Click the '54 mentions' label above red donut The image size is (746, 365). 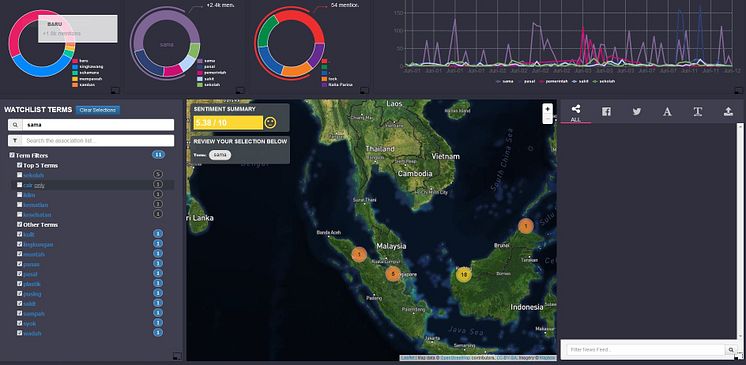tap(344, 5)
